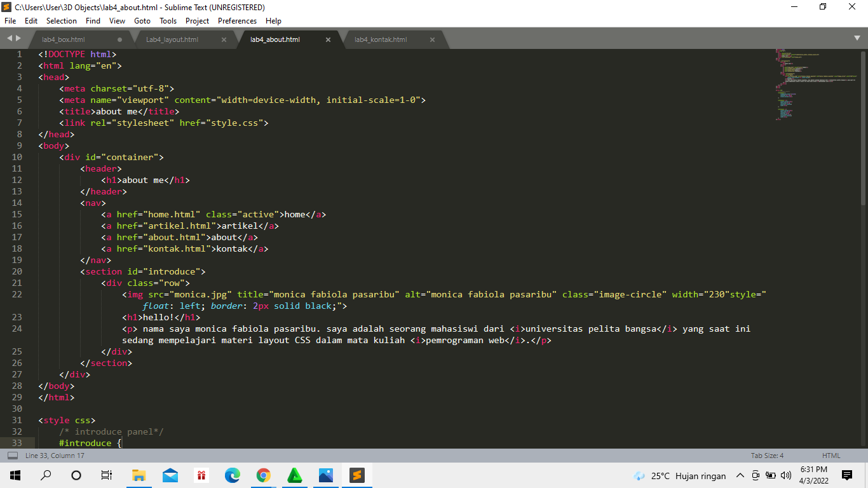The height and width of the screenshot is (488, 868).
Task: Click the Sublime Text icon in the taskbar
Action: 356,475
